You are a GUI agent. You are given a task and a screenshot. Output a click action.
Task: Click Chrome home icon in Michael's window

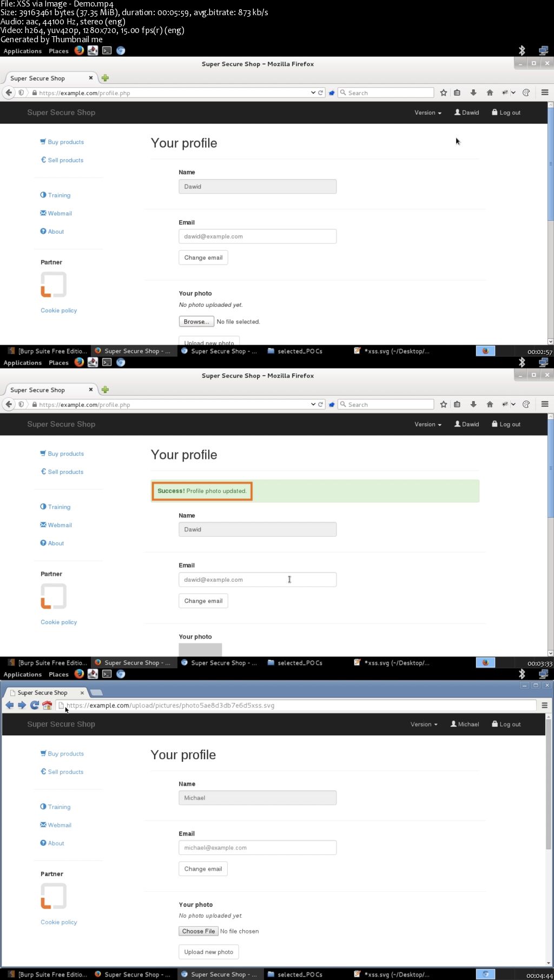click(x=47, y=705)
